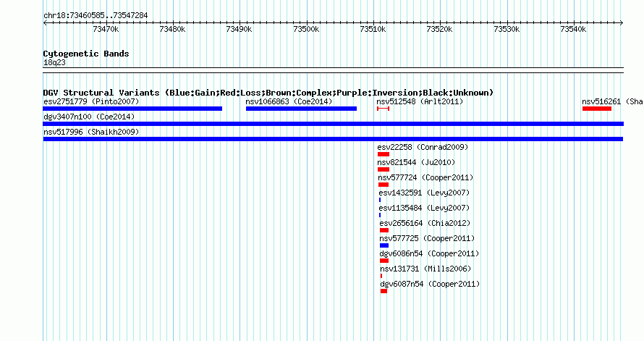Select the red esv22258 loss bar
Viewport: 644px width, 341px height.
coord(384,154)
